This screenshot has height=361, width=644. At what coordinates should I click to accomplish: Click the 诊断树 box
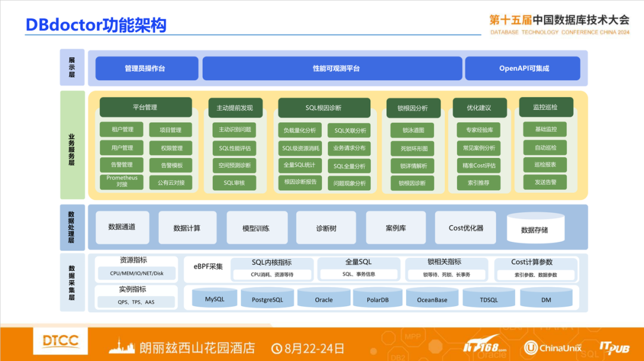[x=326, y=228]
